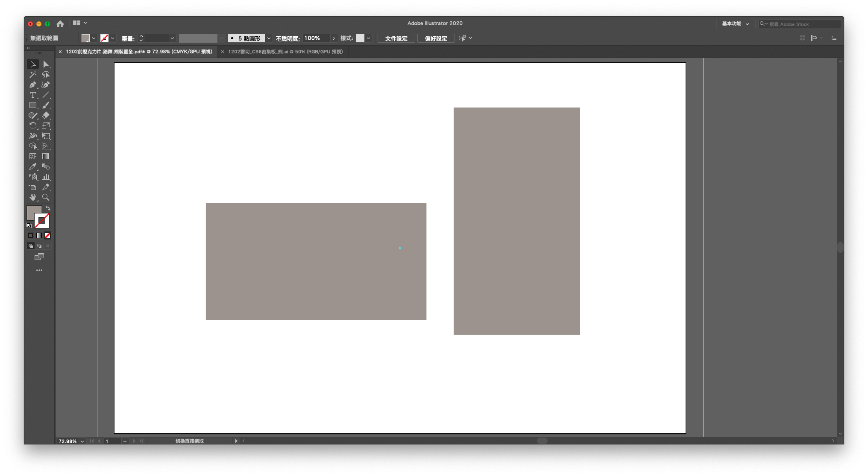Select the Blend tool
Viewport: 868px width, 476px height.
46,167
